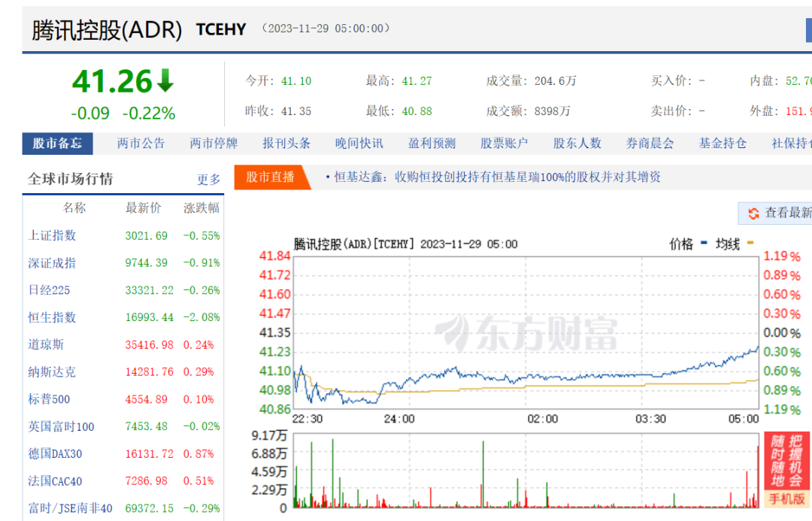The image size is (812, 521).
Task: Open 富时/JSE南非40 index link
Action: click(x=70, y=508)
